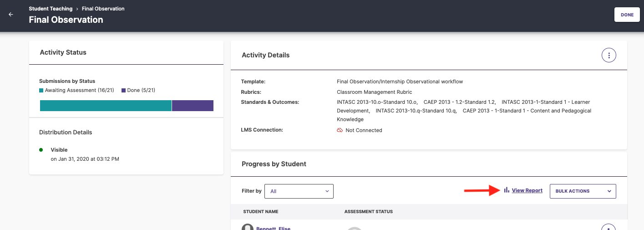
Task: Click the Not Connected cloud icon
Action: click(340, 130)
